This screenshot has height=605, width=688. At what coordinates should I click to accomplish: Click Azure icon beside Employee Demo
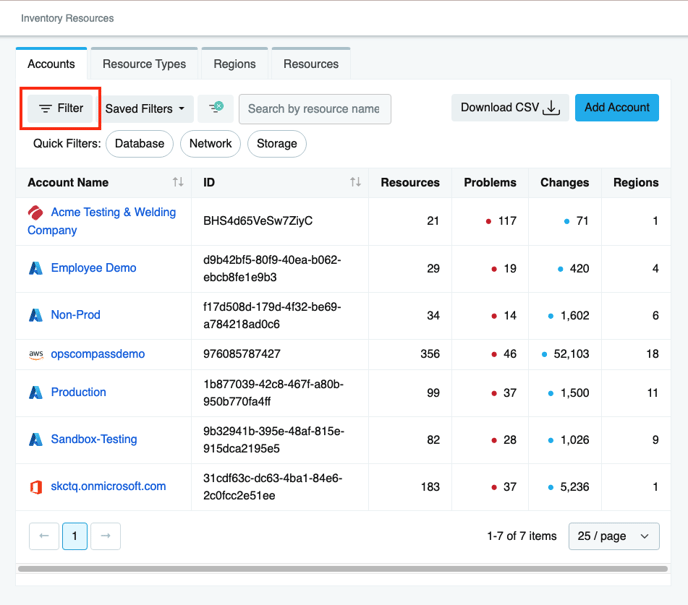[36, 268]
